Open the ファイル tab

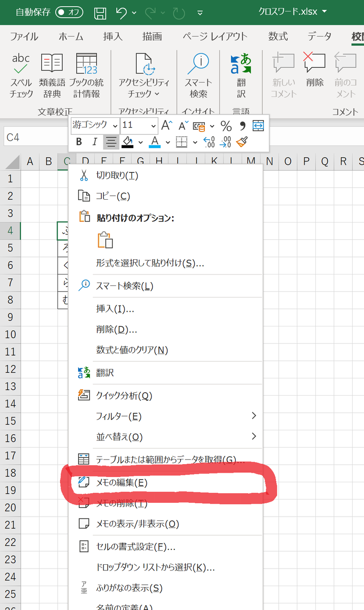(x=24, y=37)
